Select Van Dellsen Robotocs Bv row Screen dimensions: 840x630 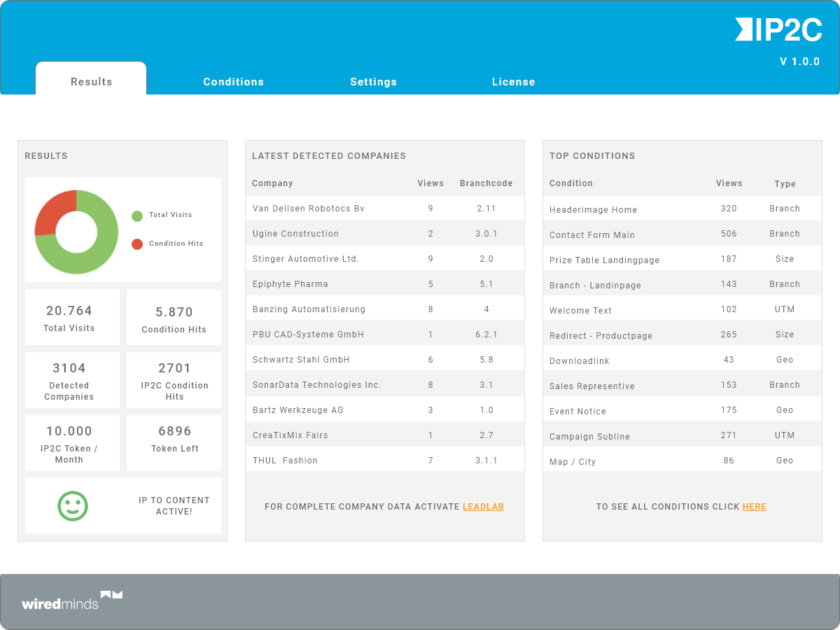tap(385, 209)
